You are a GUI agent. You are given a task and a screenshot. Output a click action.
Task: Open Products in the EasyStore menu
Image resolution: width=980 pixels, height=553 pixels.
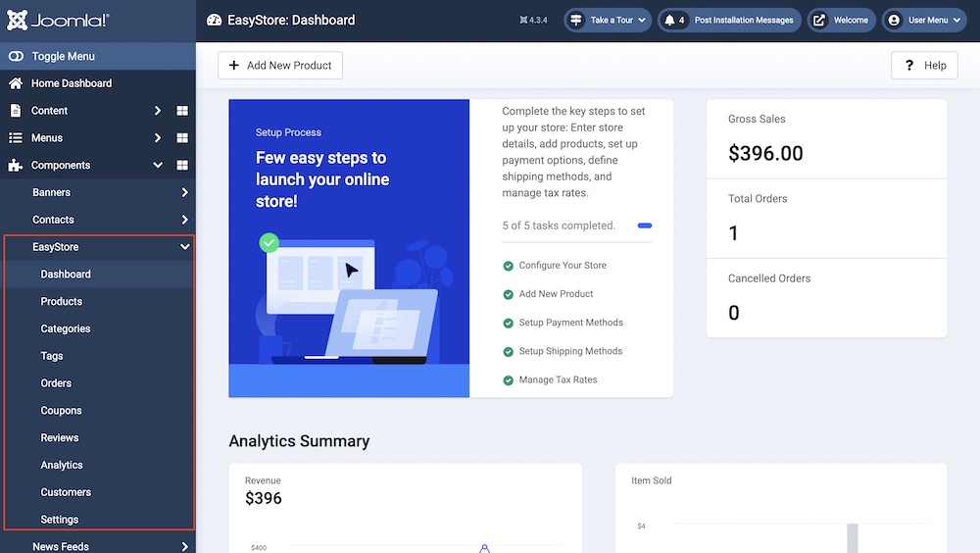(61, 302)
